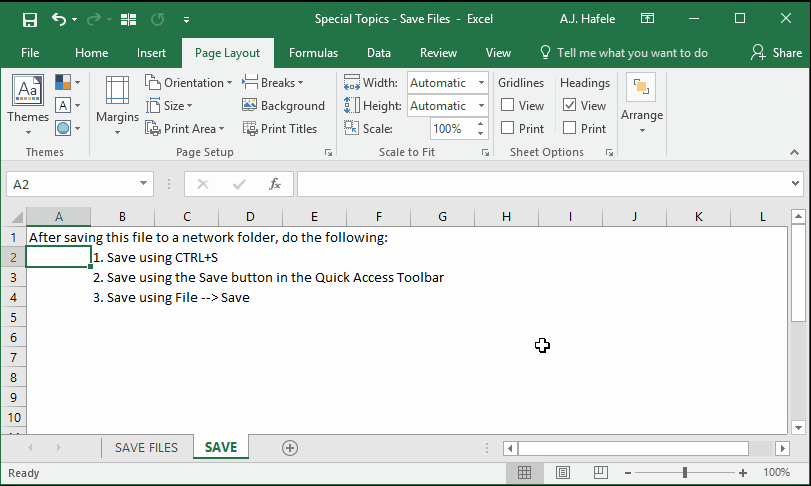Click the Background button
811x486 pixels.
pos(283,105)
